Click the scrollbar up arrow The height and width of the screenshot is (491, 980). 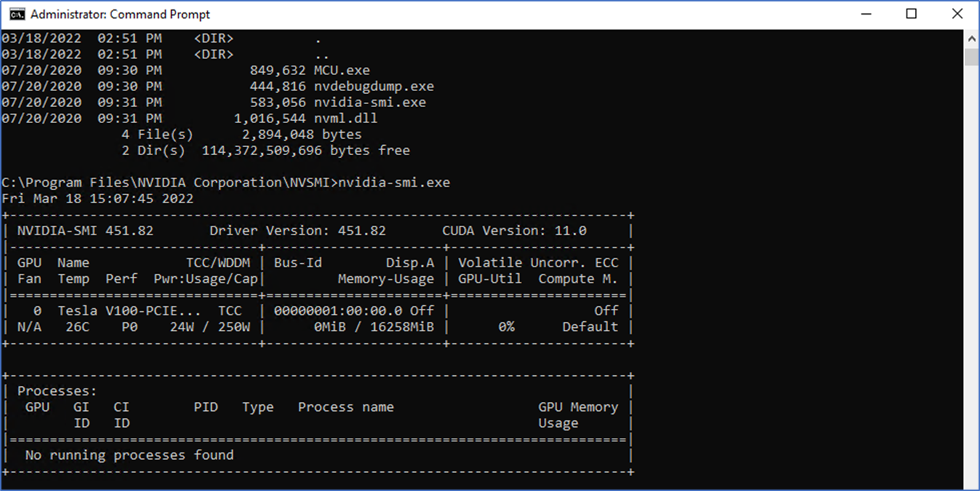(x=971, y=39)
